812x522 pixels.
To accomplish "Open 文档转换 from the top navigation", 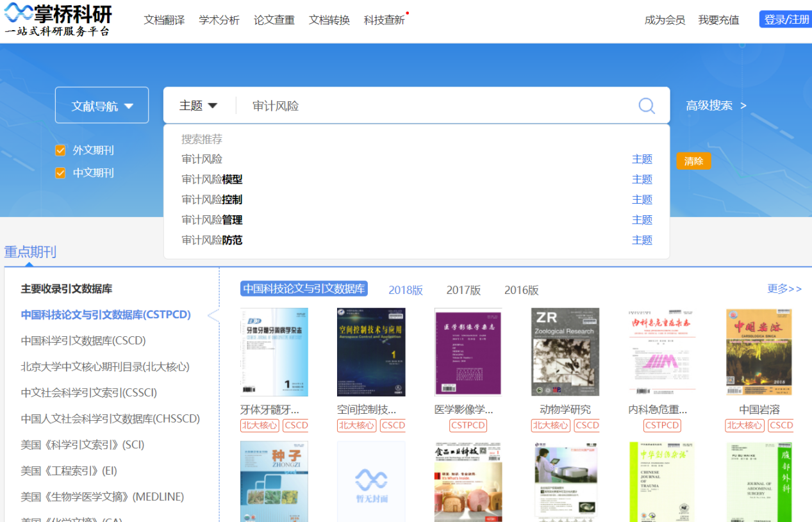I will pyautogui.click(x=329, y=20).
